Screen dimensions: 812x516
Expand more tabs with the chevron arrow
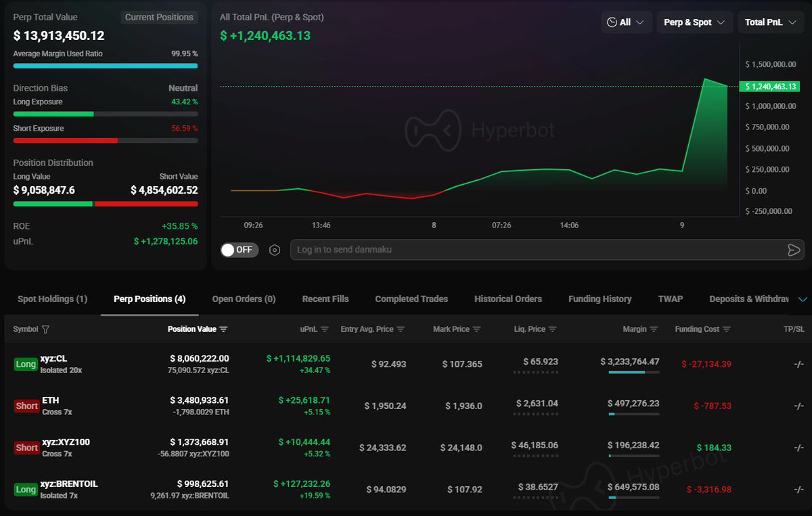(803, 299)
